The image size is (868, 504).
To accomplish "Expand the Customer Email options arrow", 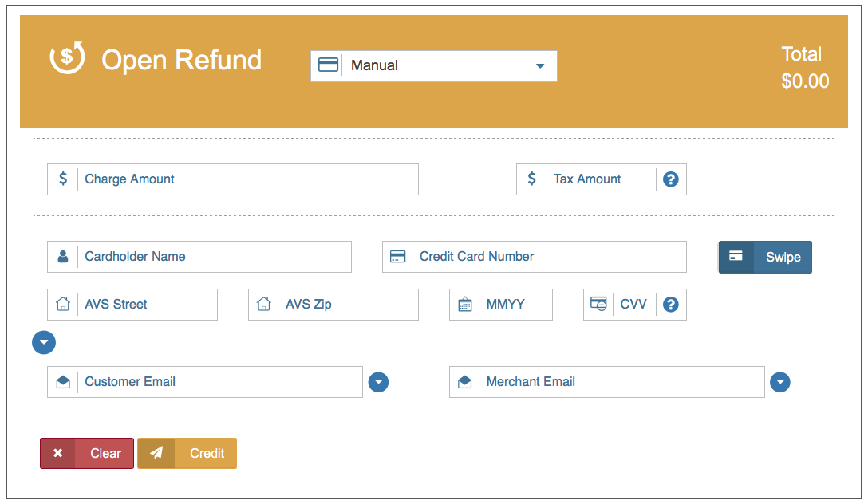I will click(378, 382).
